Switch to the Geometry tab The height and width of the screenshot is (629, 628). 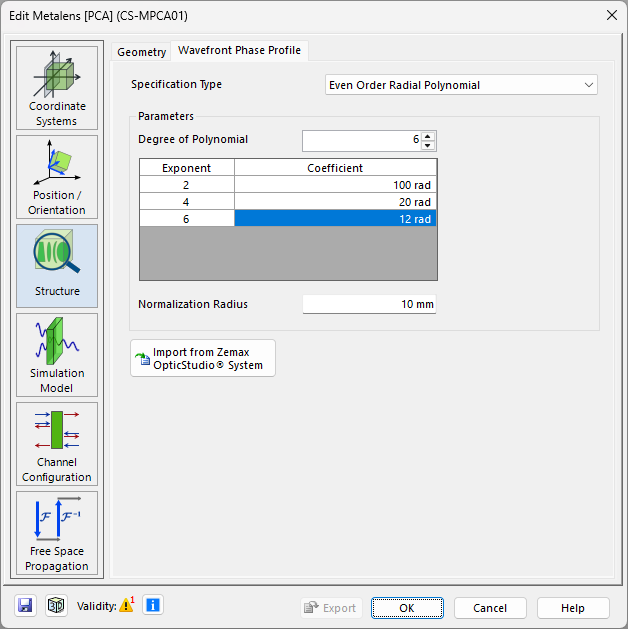tap(142, 52)
